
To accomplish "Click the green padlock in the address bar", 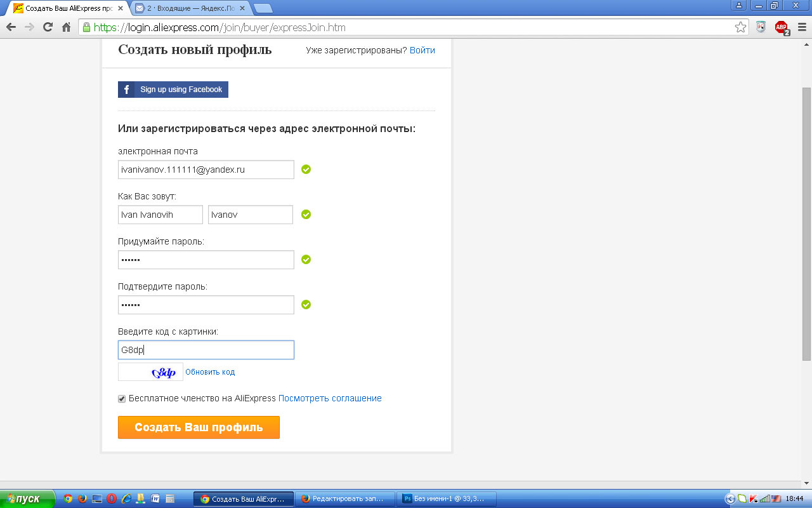I will 86,27.
